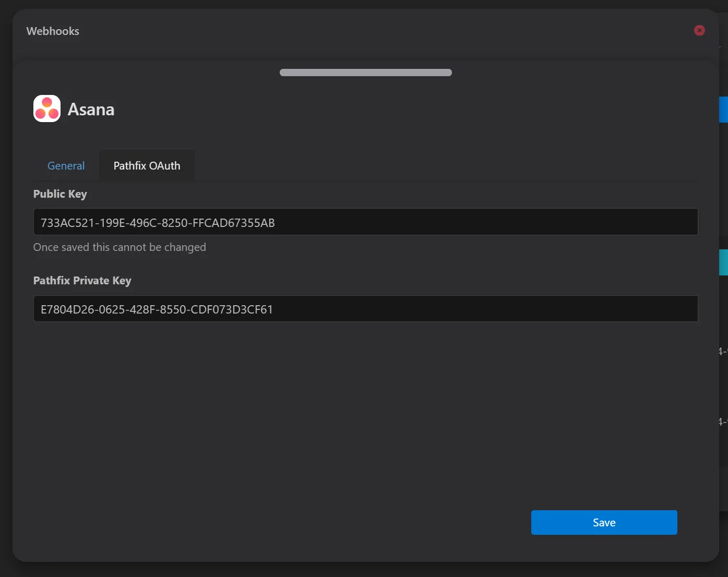Viewport: 728px width, 577px height.
Task: Click the Asana heading text
Action: coord(91,110)
